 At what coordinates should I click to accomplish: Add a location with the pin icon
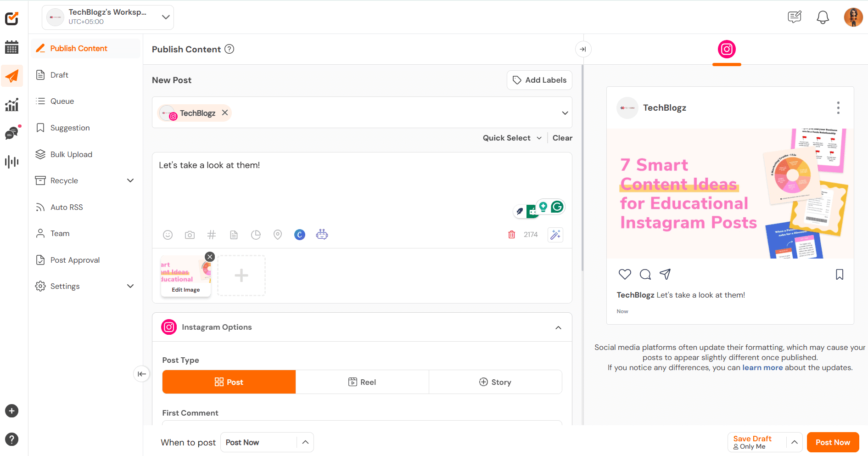click(278, 235)
